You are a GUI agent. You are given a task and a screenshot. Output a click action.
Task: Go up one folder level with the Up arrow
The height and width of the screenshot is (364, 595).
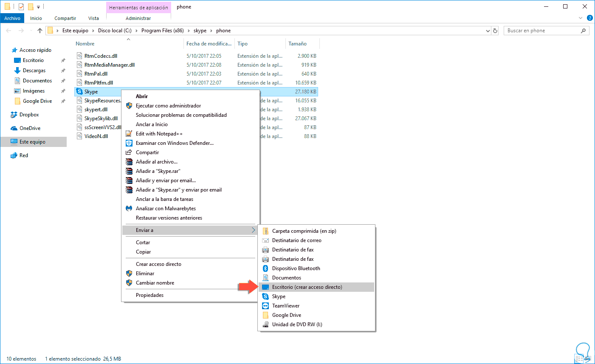[x=40, y=31]
